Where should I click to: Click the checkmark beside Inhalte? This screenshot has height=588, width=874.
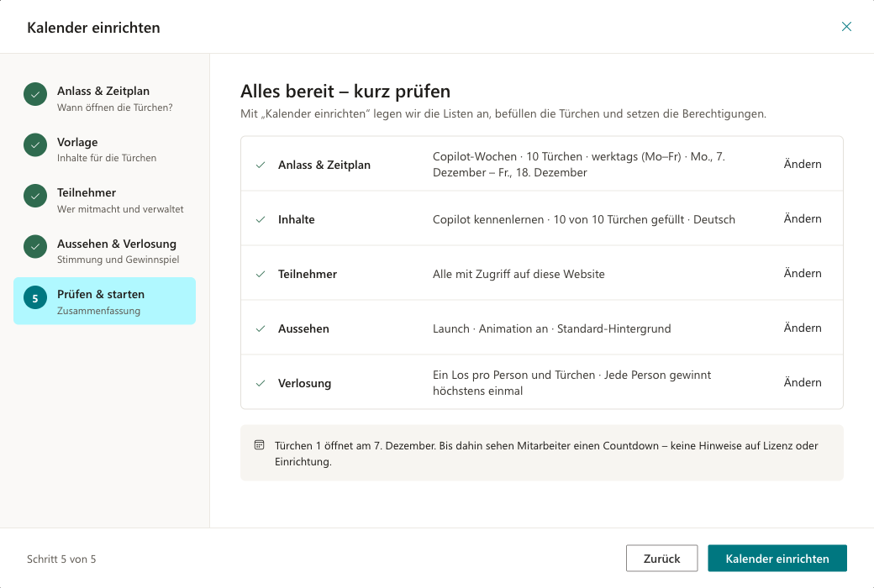[x=261, y=219]
